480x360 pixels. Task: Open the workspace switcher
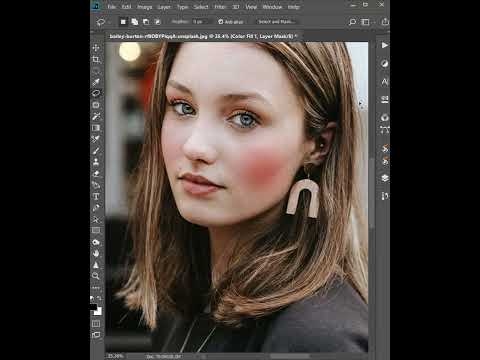(x=366, y=22)
